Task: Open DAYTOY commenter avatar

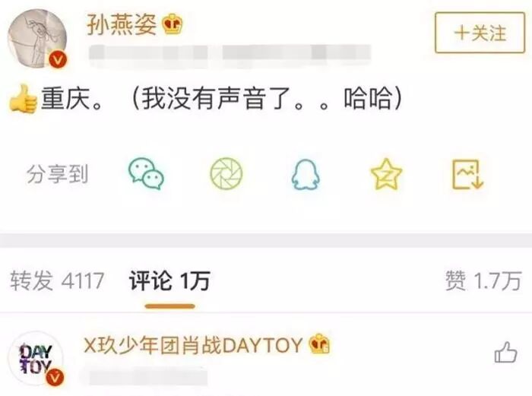Action: click(x=36, y=360)
